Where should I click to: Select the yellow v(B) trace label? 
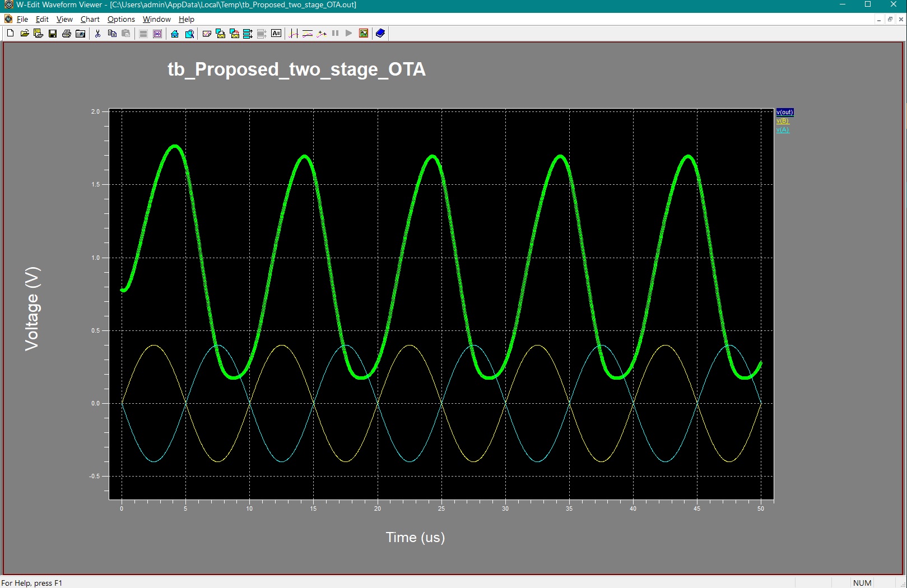point(782,121)
